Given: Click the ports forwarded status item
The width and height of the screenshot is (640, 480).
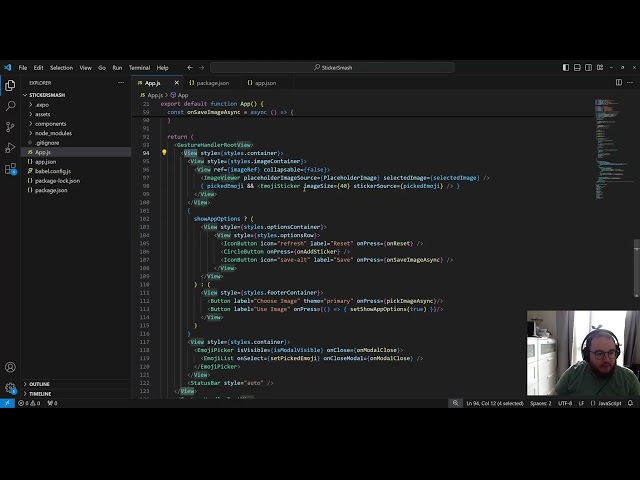Looking at the screenshot, I should pyautogui.click(x=52, y=403).
